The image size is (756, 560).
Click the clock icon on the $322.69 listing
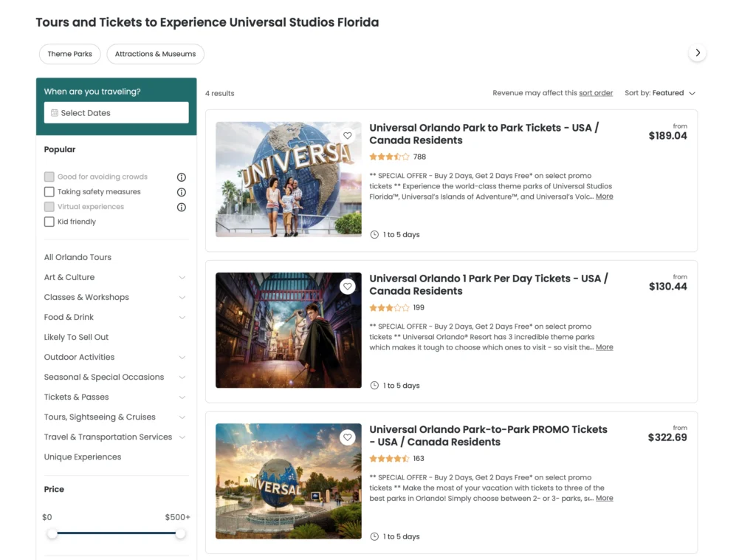click(x=374, y=536)
